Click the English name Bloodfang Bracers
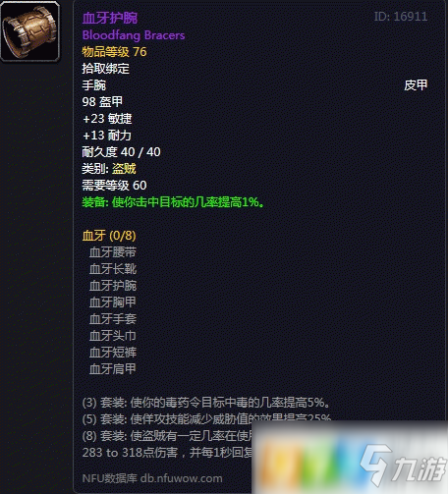This screenshot has width=448, height=494. click(134, 35)
